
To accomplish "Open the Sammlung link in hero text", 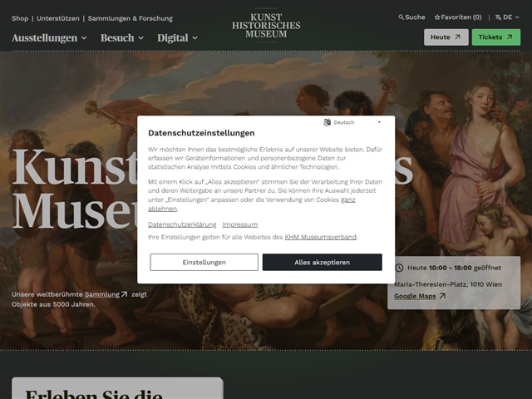I will tap(102, 294).
